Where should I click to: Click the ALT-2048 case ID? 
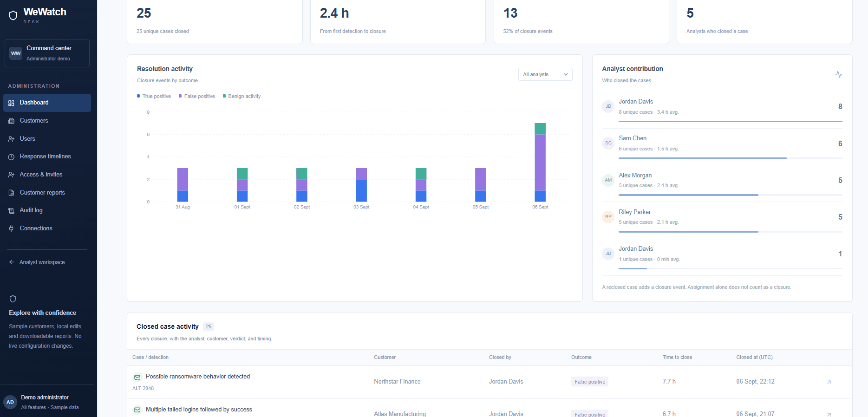tap(143, 388)
